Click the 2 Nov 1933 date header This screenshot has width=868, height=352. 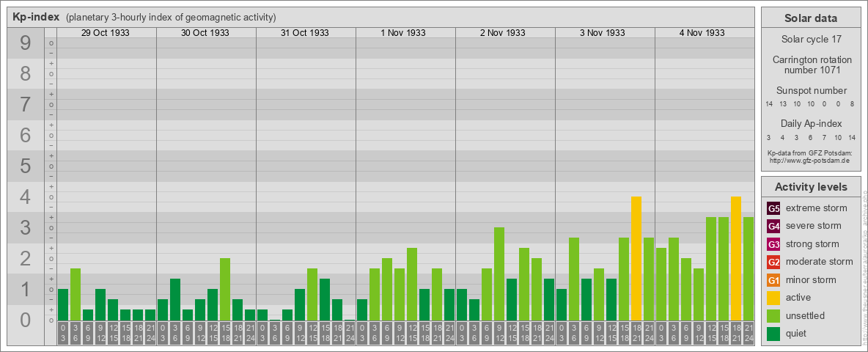[503, 33]
